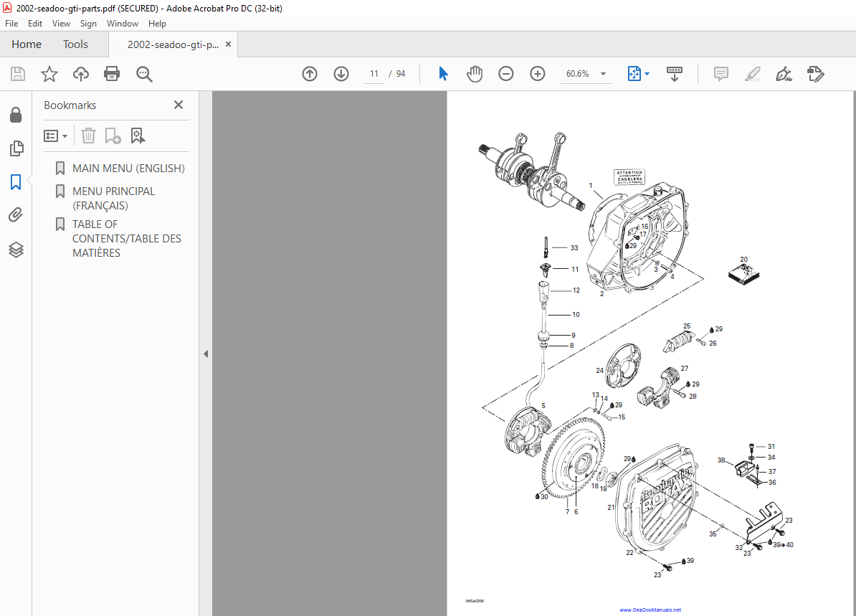Print the document
The height and width of the screenshot is (616, 856).
click(112, 74)
